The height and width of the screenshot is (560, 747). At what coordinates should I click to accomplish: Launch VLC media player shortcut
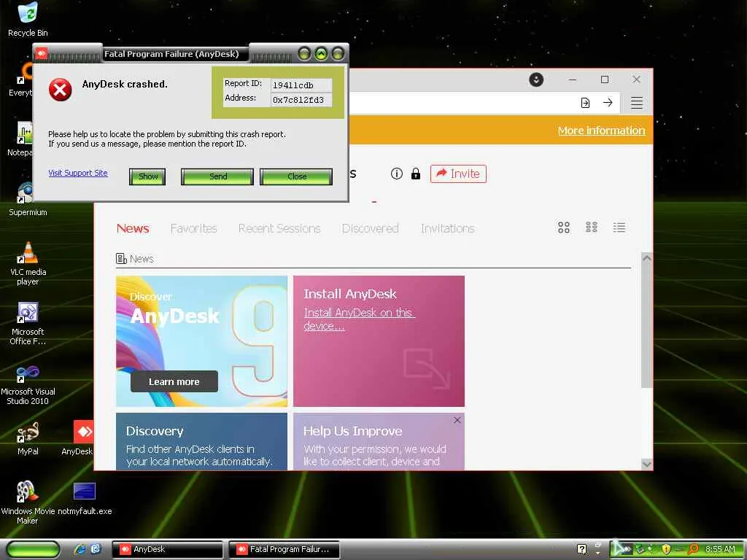tap(28, 263)
